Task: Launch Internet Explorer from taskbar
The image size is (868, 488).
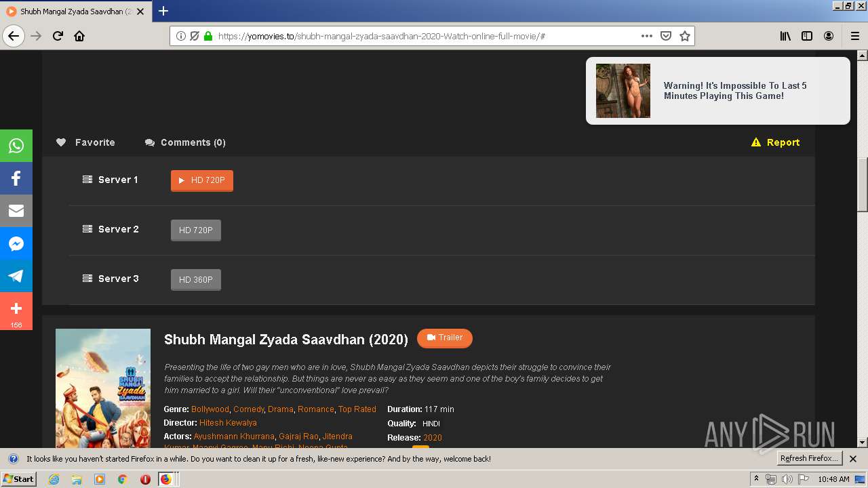Action: point(54,479)
